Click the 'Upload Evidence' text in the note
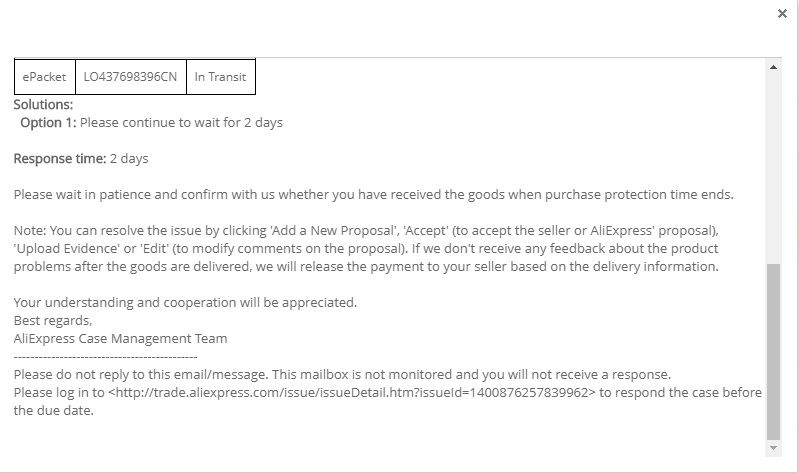The width and height of the screenshot is (799, 473). click(x=66, y=248)
